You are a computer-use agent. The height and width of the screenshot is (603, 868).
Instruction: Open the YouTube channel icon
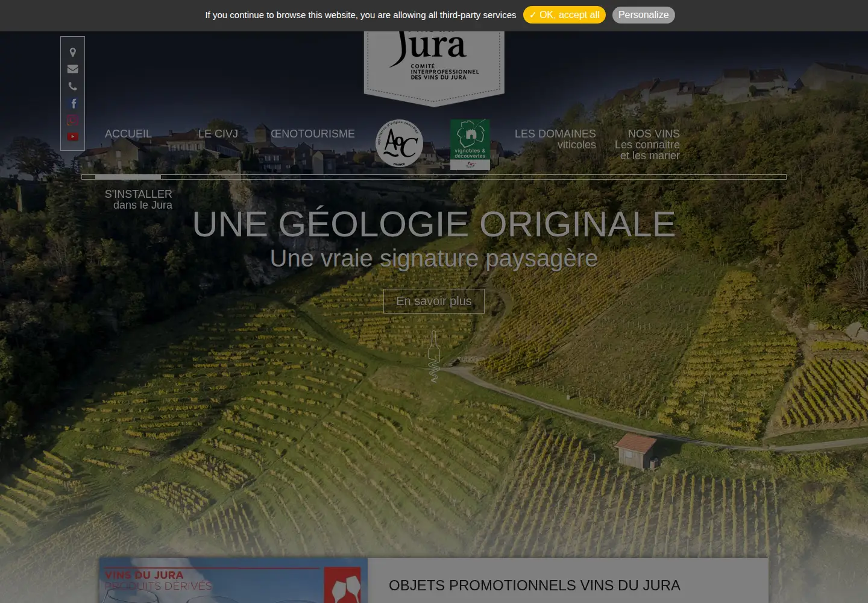coord(73,137)
